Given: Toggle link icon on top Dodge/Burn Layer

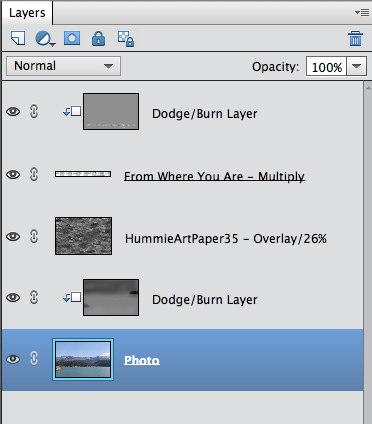Looking at the screenshot, I should 34,111.
